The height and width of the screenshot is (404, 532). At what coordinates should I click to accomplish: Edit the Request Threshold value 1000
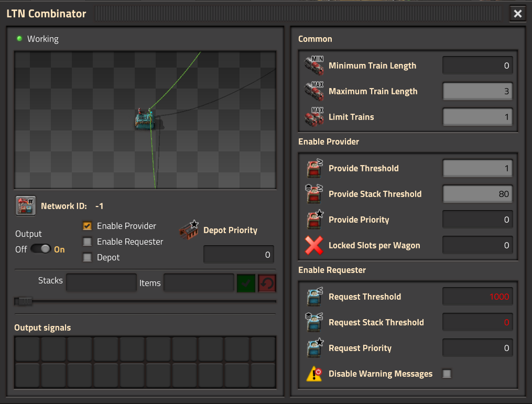[x=477, y=297]
